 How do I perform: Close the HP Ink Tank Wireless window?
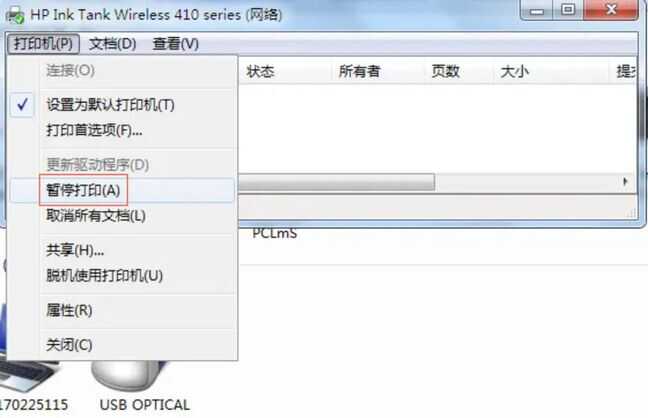pyautogui.click(x=611, y=10)
